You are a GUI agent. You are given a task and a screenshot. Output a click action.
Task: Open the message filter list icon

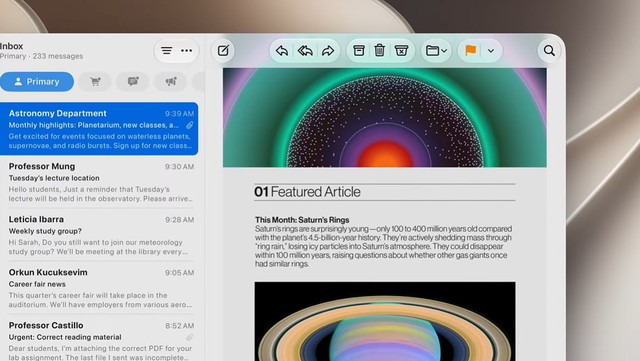(166, 51)
